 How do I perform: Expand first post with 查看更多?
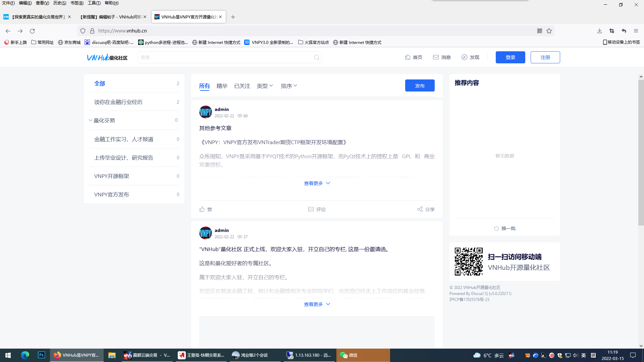pyautogui.click(x=317, y=183)
